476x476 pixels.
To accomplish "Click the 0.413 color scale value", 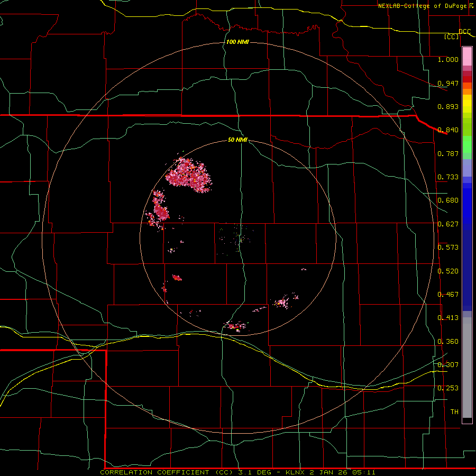I will (x=448, y=318).
